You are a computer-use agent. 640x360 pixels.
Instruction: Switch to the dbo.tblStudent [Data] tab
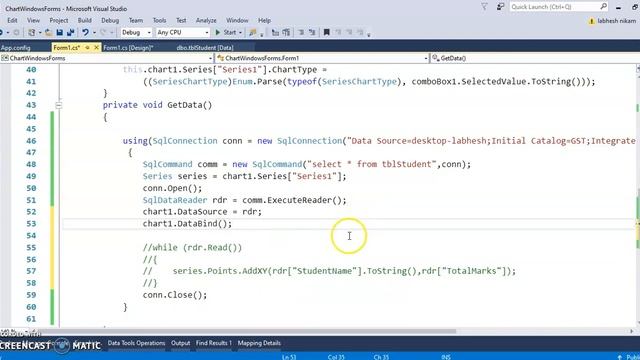(x=205, y=48)
